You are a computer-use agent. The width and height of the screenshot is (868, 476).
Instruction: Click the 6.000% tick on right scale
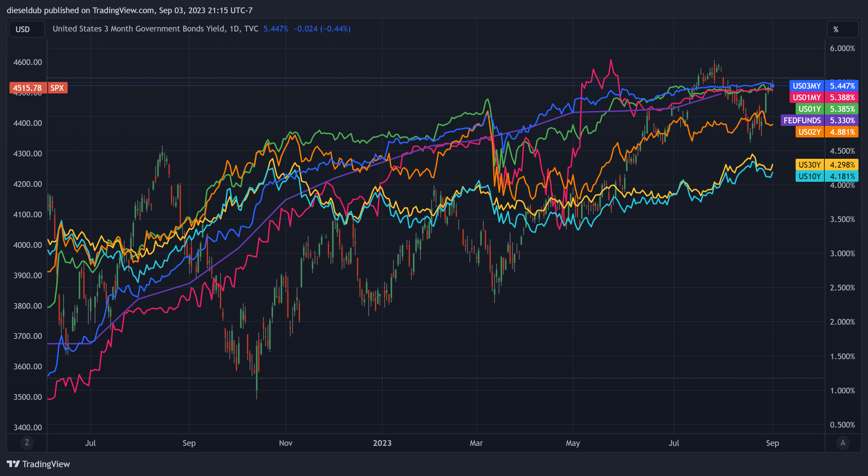click(x=842, y=48)
